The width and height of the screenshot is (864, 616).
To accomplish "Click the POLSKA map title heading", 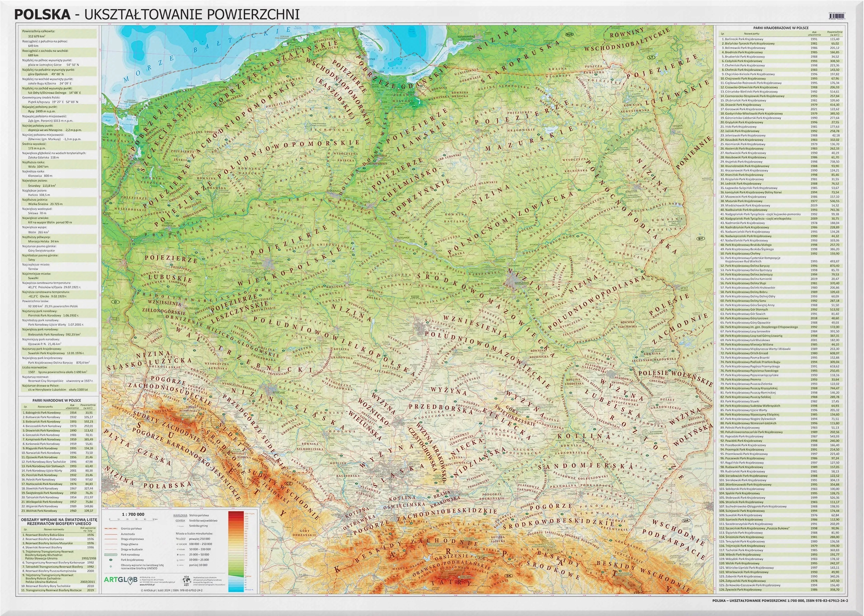I will pyautogui.click(x=42, y=15).
